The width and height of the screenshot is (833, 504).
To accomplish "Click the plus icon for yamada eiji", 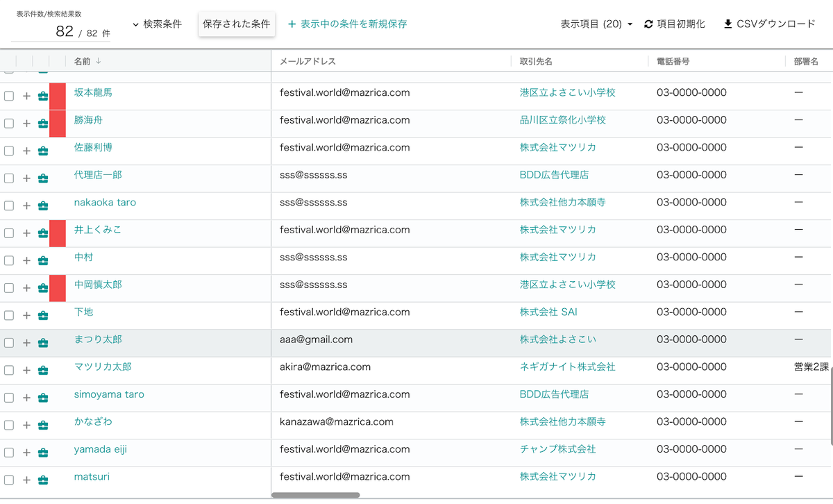I will (x=26, y=453).
